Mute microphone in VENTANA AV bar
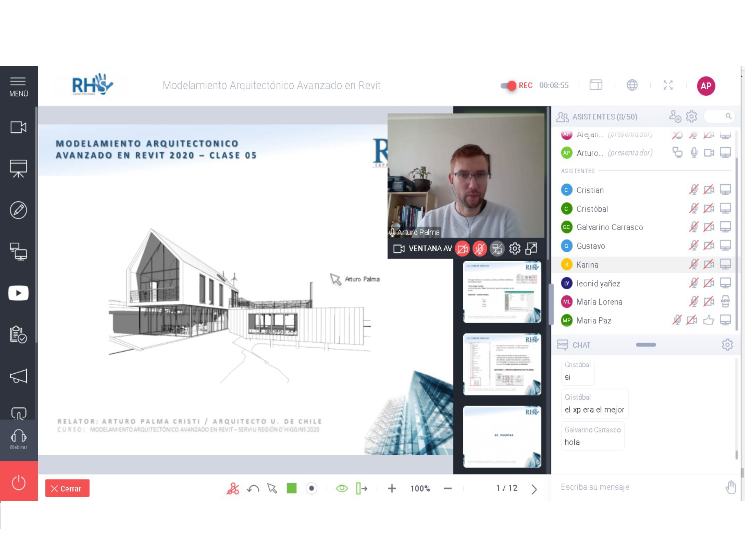The width and height of the screenshot is (747, 560). click(479, 249)
